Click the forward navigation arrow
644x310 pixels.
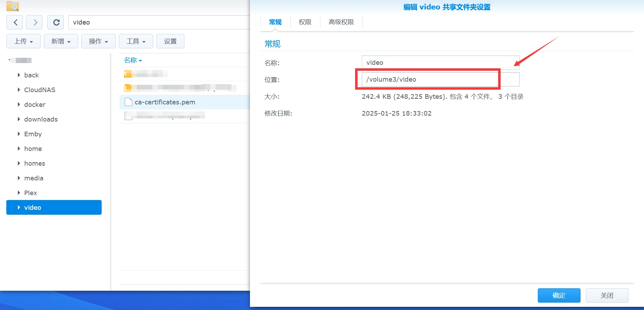click(x=34, y=22)
